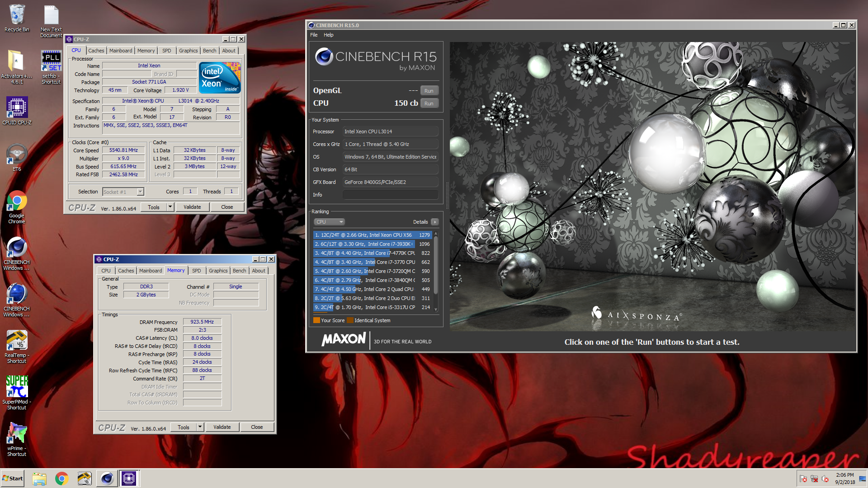Open the New Text Document desktop icon
Screen dimensions: 868x488
[x=51, y=21]
